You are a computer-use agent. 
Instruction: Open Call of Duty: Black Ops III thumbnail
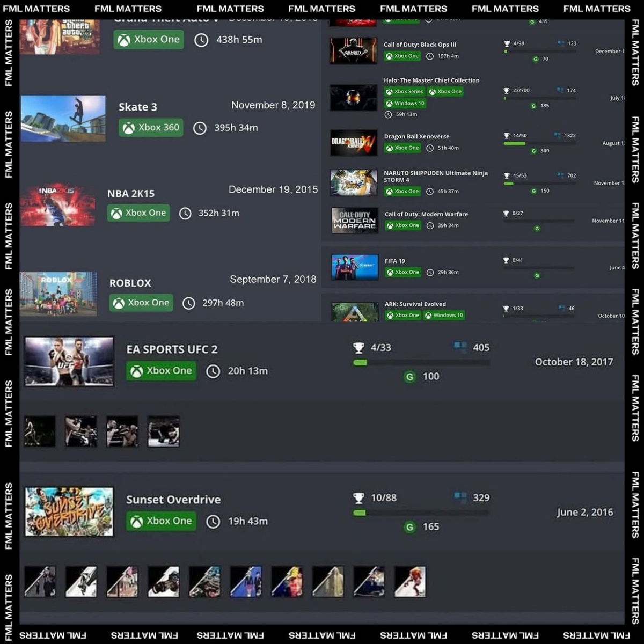click(x=354, y=50)
